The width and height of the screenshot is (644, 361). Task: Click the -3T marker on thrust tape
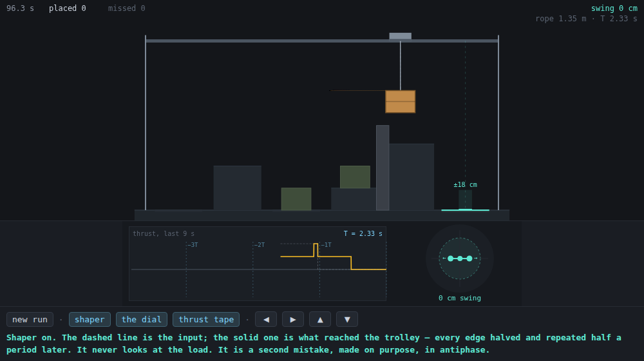(193, 244)
